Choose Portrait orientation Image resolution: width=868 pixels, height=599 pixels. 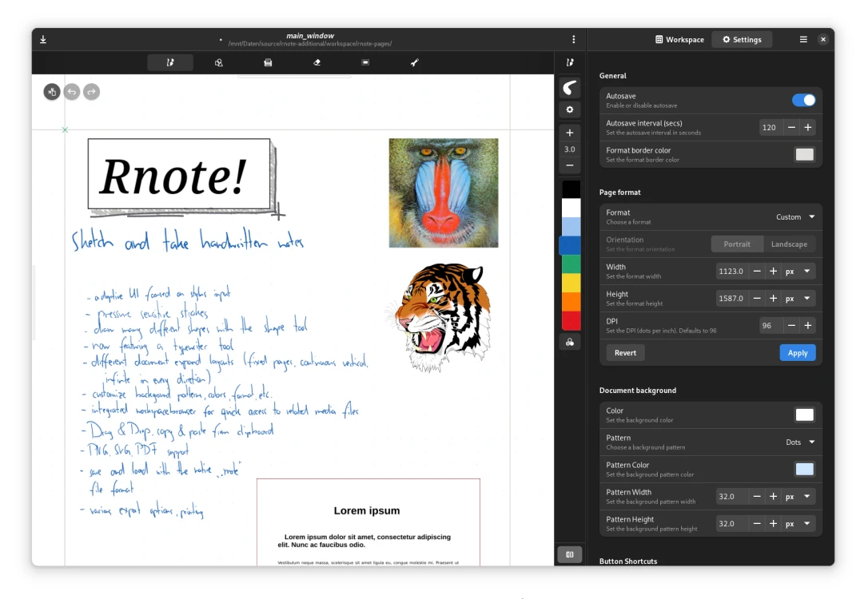pyautogui.click(x=737, y=244)
